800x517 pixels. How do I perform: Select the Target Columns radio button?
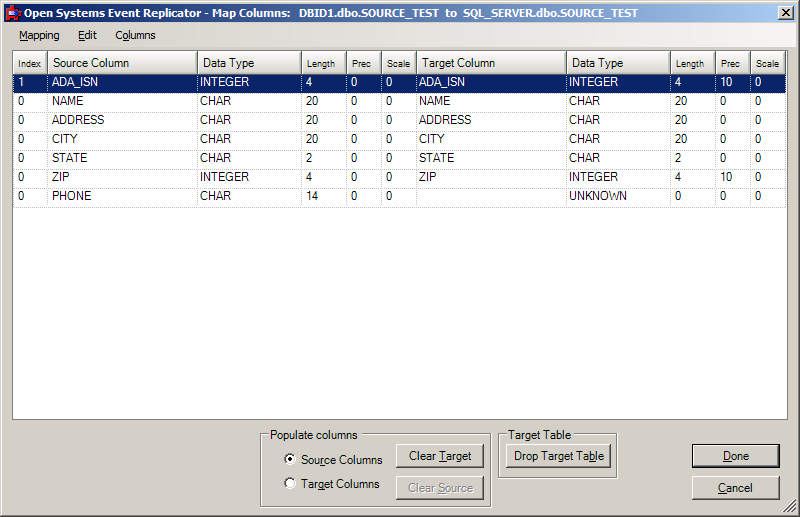(x=290, y=484)
